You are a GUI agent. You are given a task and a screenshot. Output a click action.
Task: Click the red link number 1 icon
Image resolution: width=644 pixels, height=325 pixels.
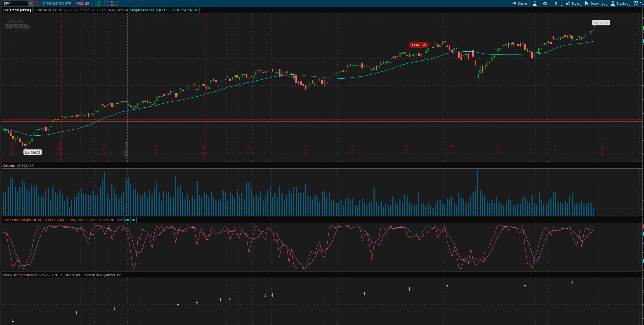[37, 3]
